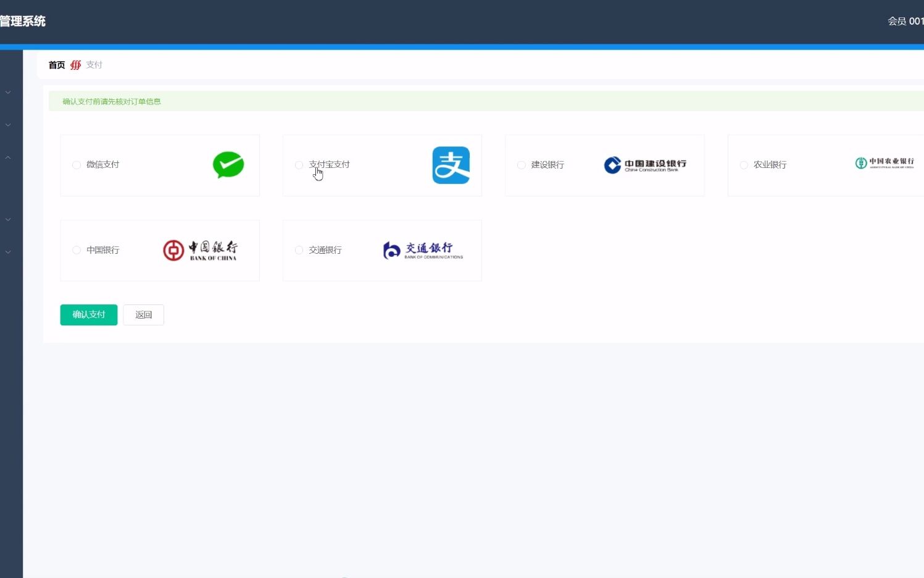The height and width of the screenshot is (578, 924).
Task: Select the 中国银行 radio button
Action: pos(77,250)
